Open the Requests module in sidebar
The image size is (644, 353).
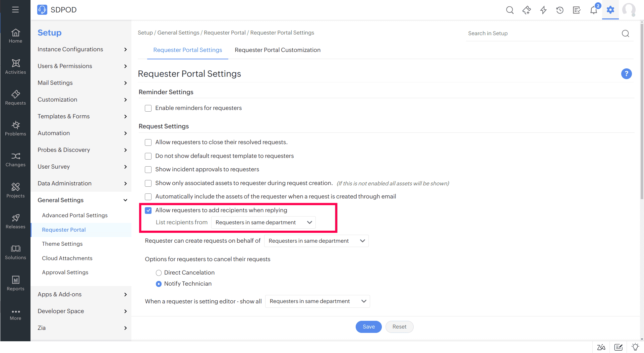(x=15, y=98)
